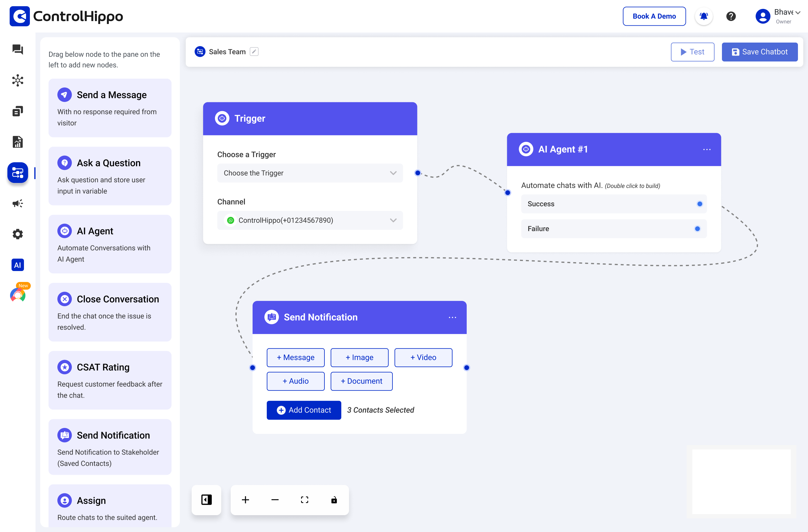808x532 pixels.
Task: Click the notification bell icon
Action: 703,16
